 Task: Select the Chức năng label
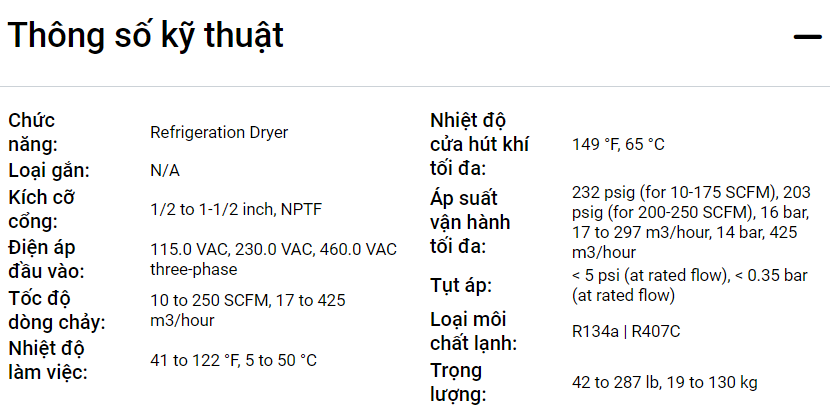tap(33, 132)
